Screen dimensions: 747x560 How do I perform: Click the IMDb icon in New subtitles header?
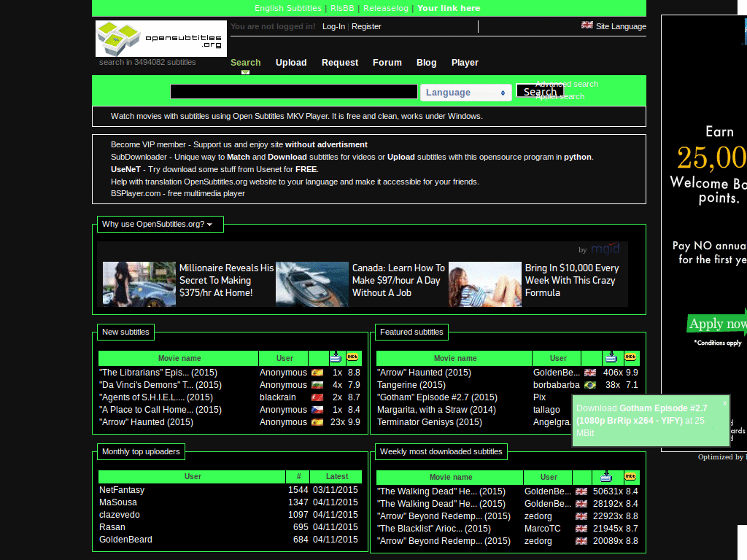coord(352,357)
